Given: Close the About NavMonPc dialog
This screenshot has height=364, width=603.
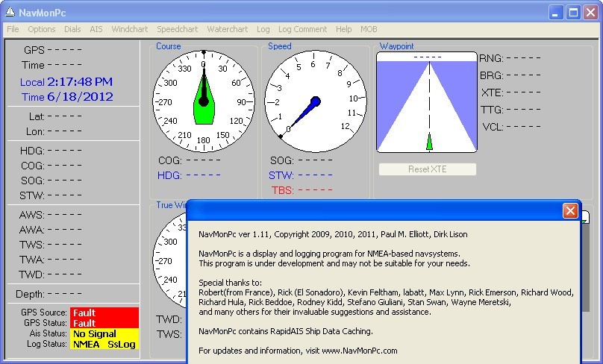Looking at the screenshot, I should pos(570,210).
